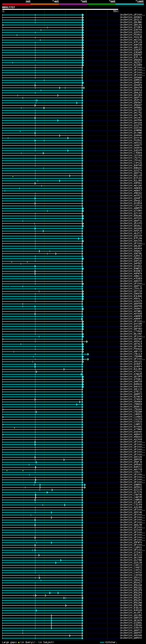Click the white query sequence bar
Image resolution: width=146 pixels, height=644 pixels.
[x=60, y=10]
